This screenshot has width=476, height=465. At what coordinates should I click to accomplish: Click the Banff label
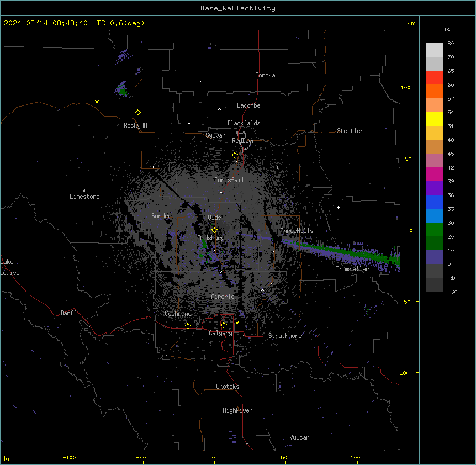68,313
